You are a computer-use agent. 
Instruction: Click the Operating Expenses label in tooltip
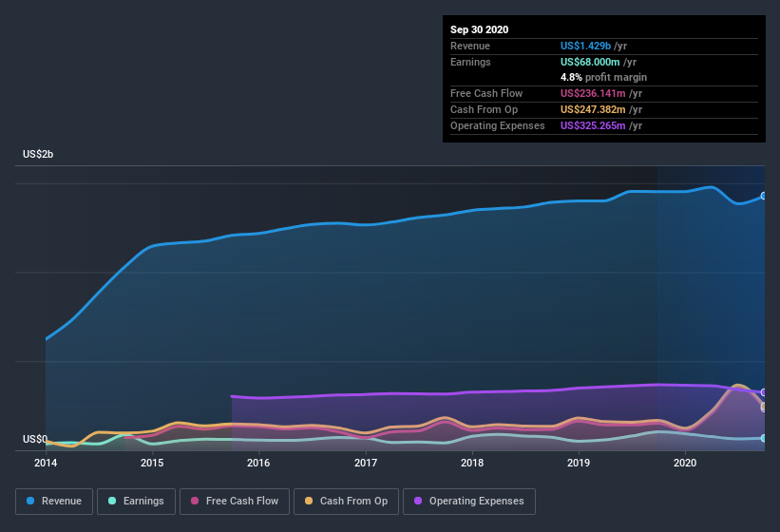click(x=498, y=125)
